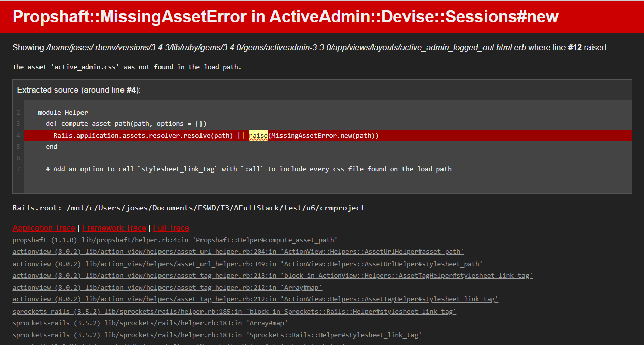
Task: Click the stylesheet_link_tag comment on line 7
Action: click(x=248, y=169)
